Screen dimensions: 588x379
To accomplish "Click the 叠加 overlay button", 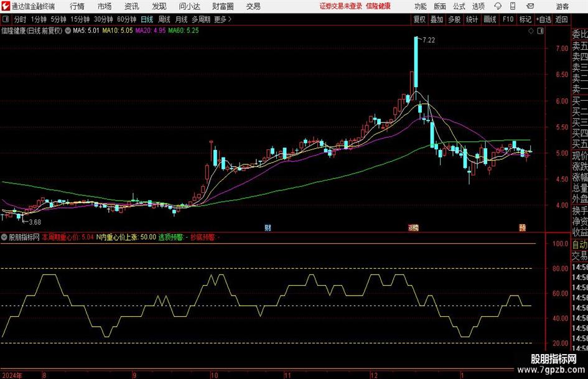I will click(x=437, y=19).
